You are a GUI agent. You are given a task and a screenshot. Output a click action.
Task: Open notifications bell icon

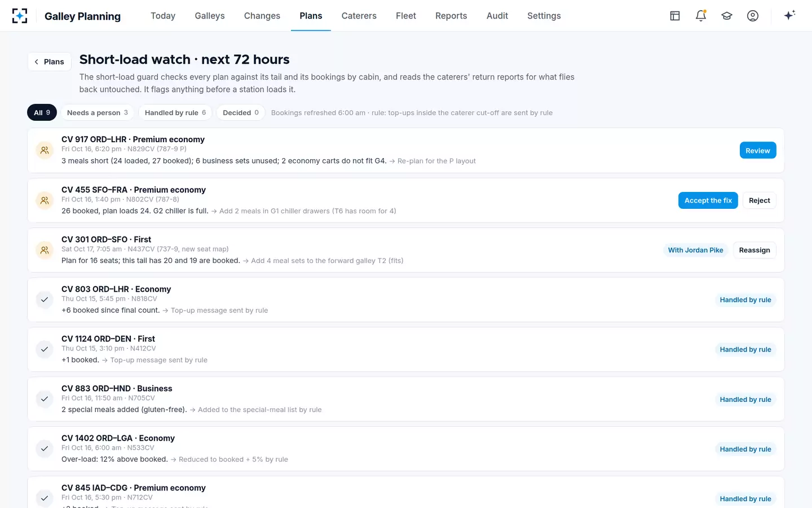(701, 16)
